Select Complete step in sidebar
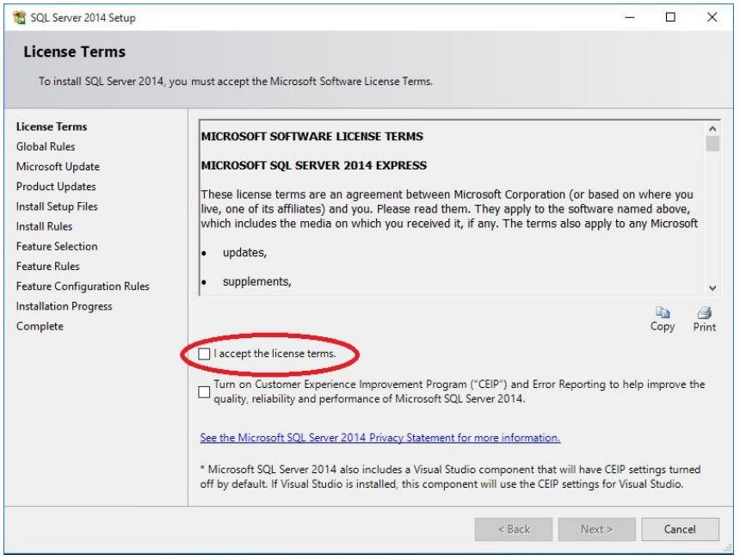The image size is (740, 560). coord(40,326)
